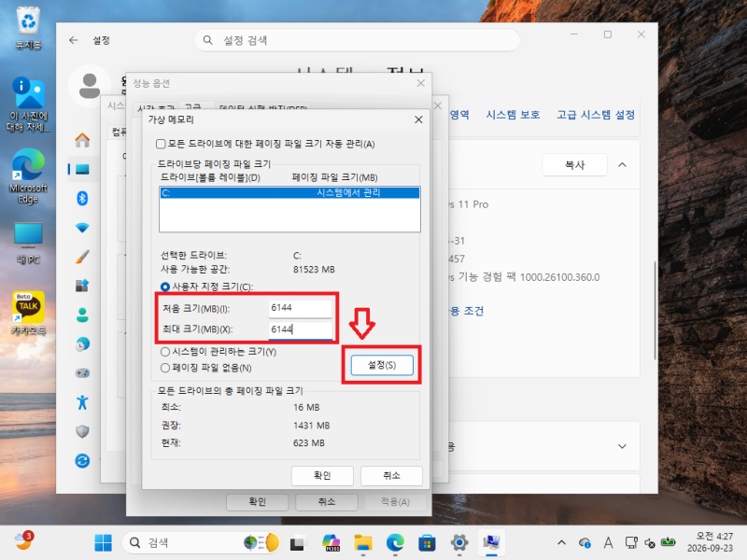Open the 시스템 보호 link

pos(513,115)
